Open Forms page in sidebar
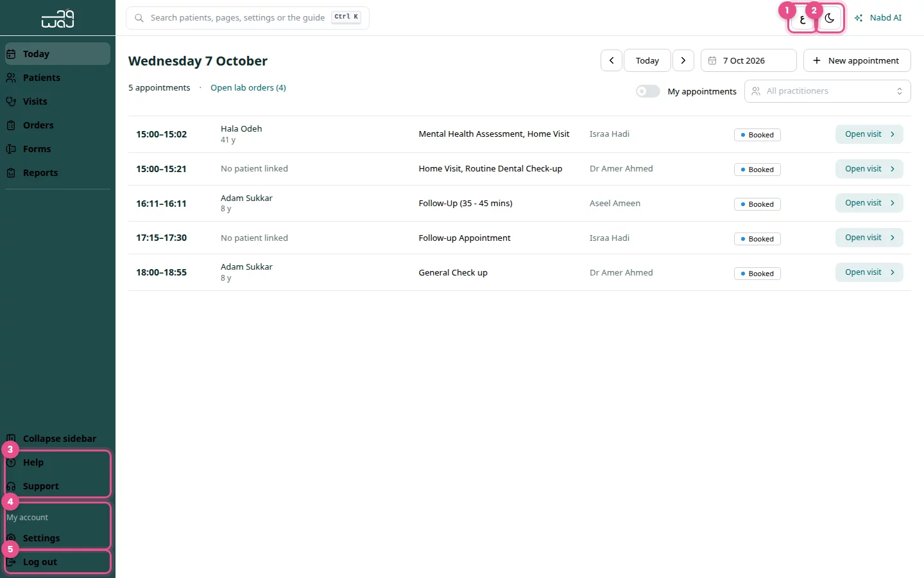This screenshot has height=578, width=924. coord(58,149)
